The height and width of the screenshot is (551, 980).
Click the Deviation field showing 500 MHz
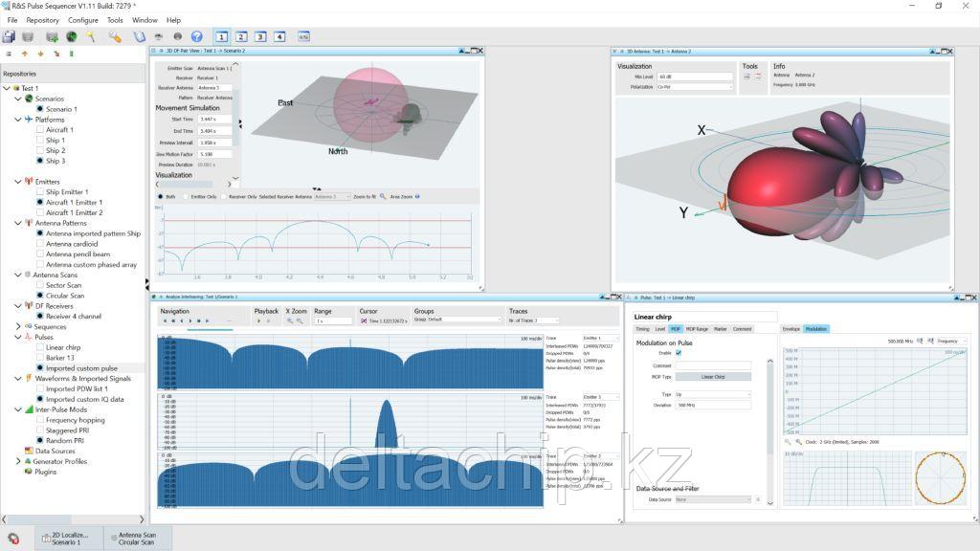[x=713, y=405]
